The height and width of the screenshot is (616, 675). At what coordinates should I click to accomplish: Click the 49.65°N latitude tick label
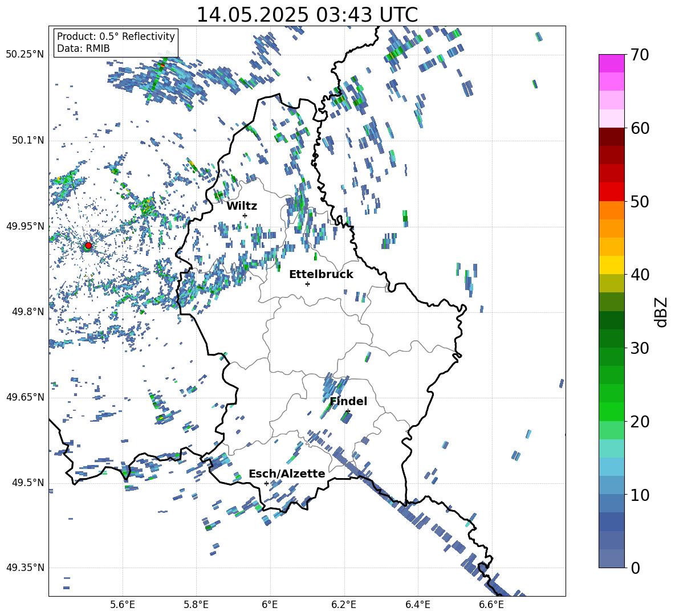(x=25, y=397)
